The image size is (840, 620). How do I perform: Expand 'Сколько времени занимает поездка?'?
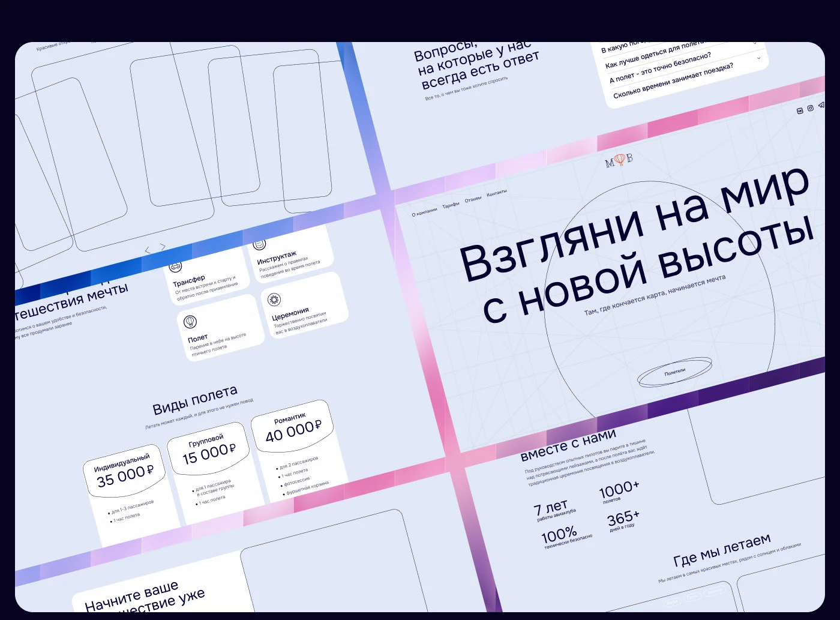coord(673,82)
